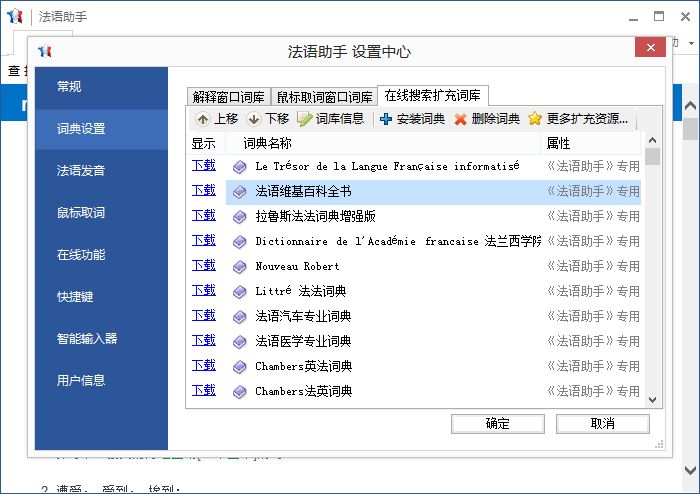Open 更多扩充资源 star icon
This screenshot has width=700, height=494.
pos(535,119)
